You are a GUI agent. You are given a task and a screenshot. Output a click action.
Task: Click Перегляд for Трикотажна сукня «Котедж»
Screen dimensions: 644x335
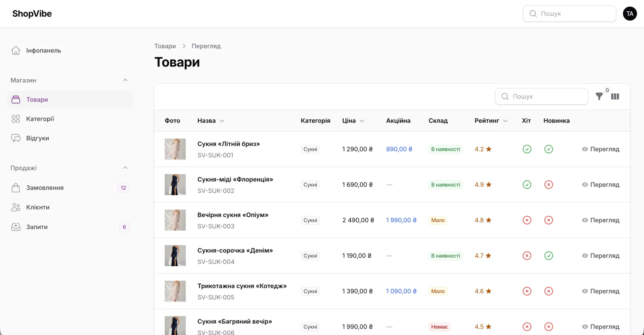click(x=601, y=291)
